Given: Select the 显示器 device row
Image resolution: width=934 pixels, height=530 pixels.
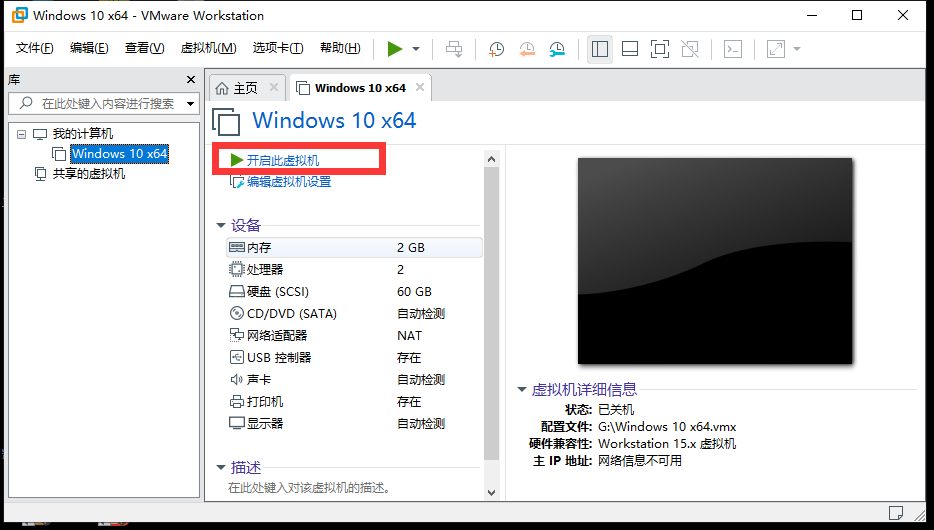Looking at the screenshot, I should pyautogui.click(x=354, y=424).
